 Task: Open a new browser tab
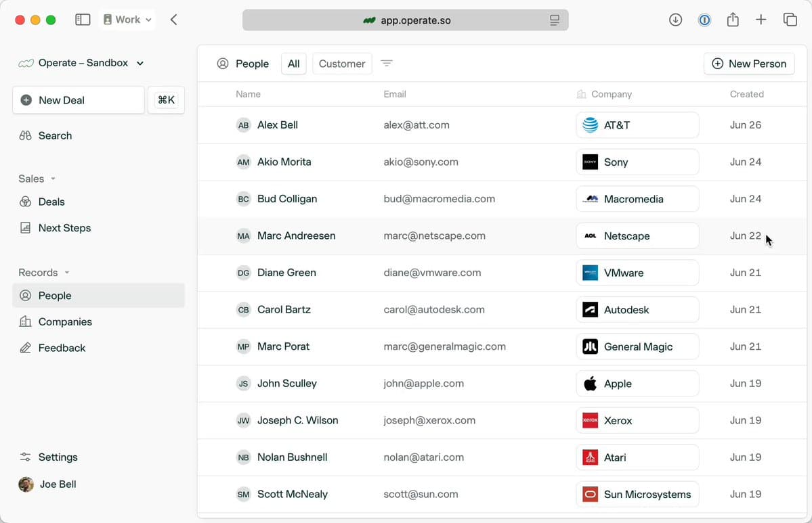click(x=761, y=20)
